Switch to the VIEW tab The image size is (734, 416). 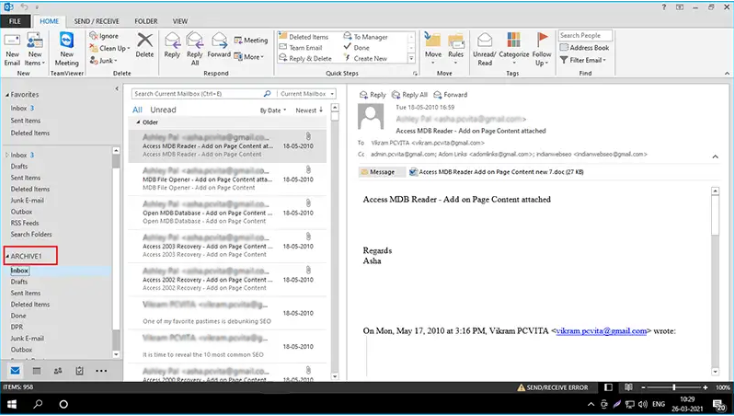180,21
